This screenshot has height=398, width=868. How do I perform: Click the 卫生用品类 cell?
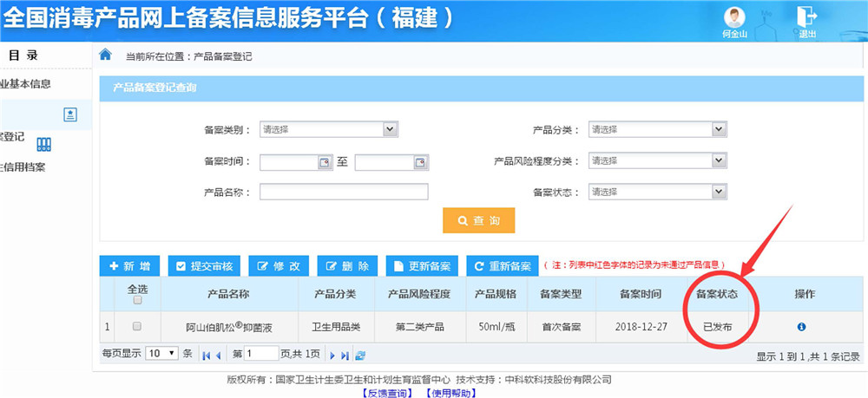(x=336, y=327)
